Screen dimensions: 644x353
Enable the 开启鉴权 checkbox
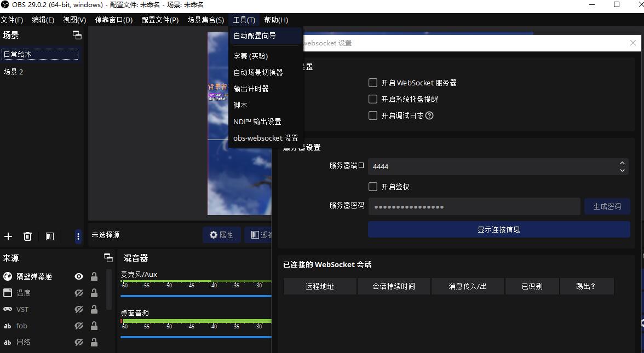tap(373, 187)
